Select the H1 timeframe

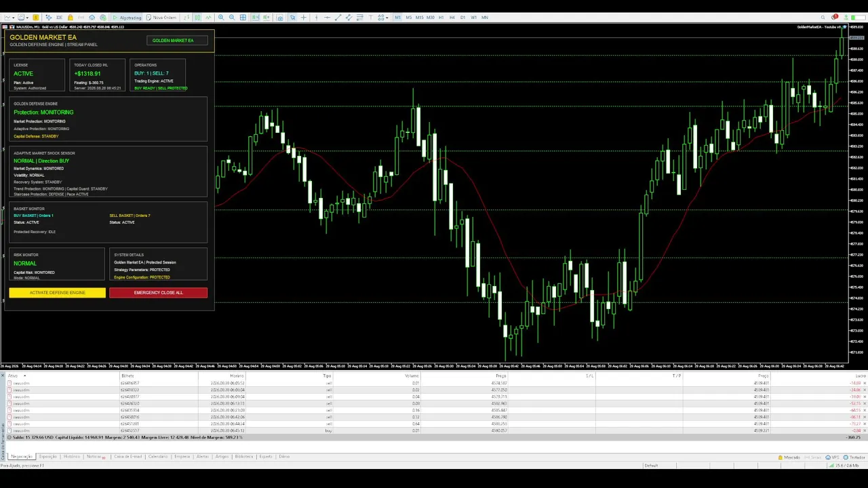click(x=441, y=18)
